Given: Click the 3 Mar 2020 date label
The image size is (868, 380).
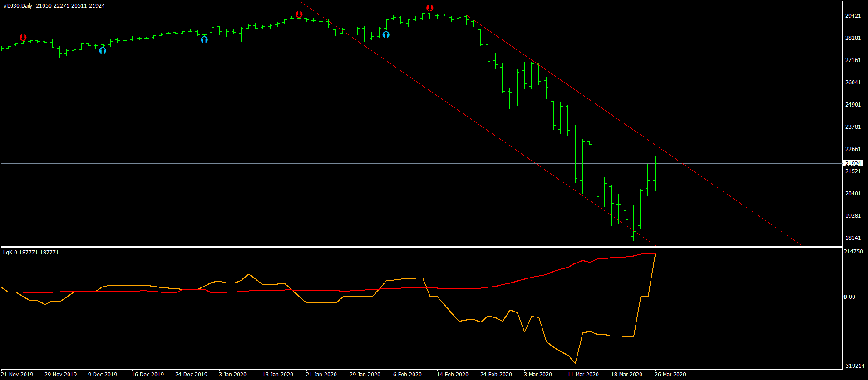Looking at the screenshot, I should [x=538, y=375].
